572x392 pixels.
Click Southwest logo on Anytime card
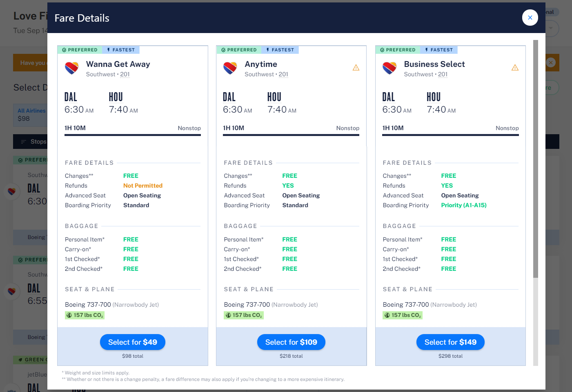(230, 68)
